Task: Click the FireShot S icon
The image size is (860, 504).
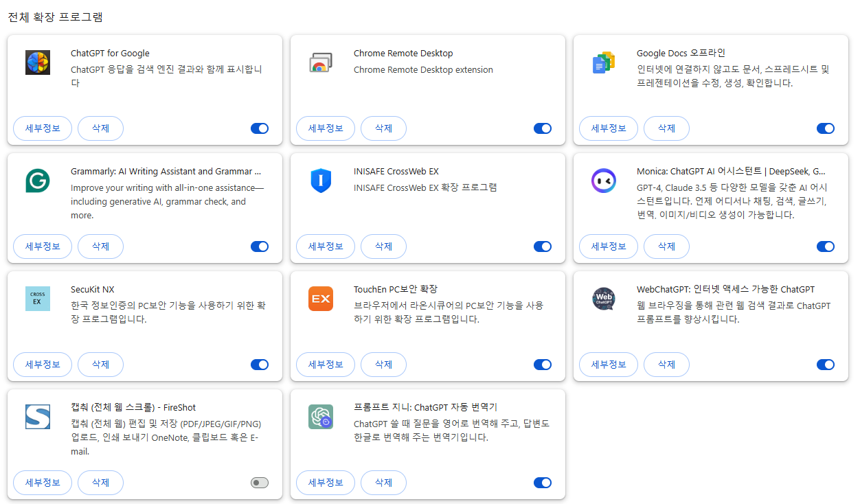Action: tap(38, 417)
